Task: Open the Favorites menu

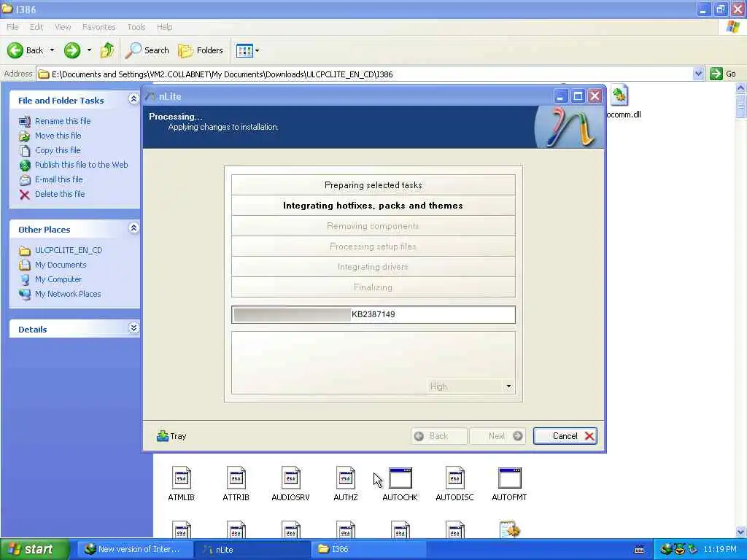Action: [98, 27]
